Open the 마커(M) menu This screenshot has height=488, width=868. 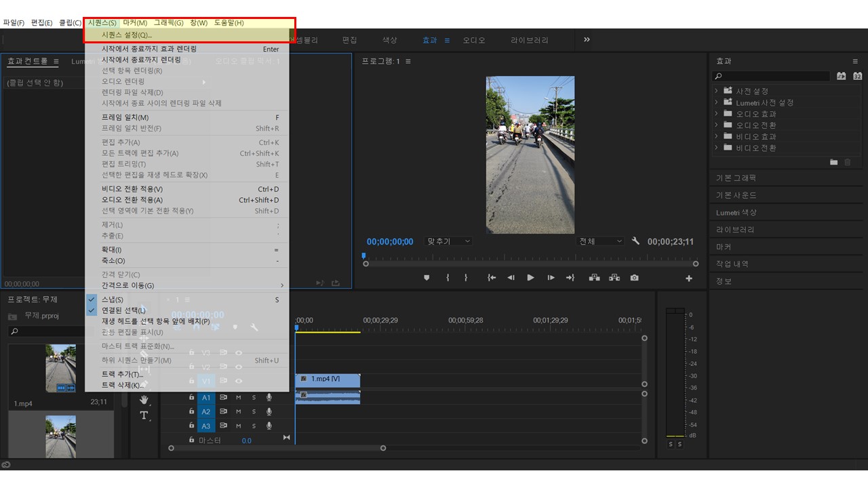coord(135,22)
